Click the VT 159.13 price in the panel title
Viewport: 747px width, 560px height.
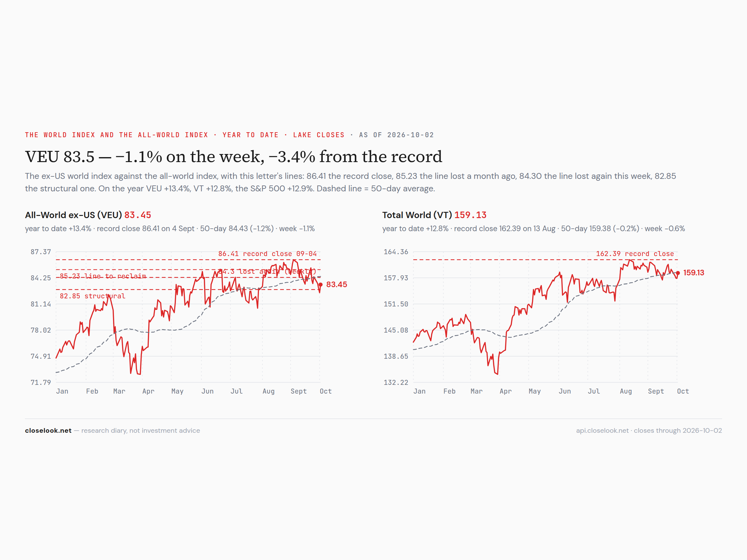pos(470,215)
